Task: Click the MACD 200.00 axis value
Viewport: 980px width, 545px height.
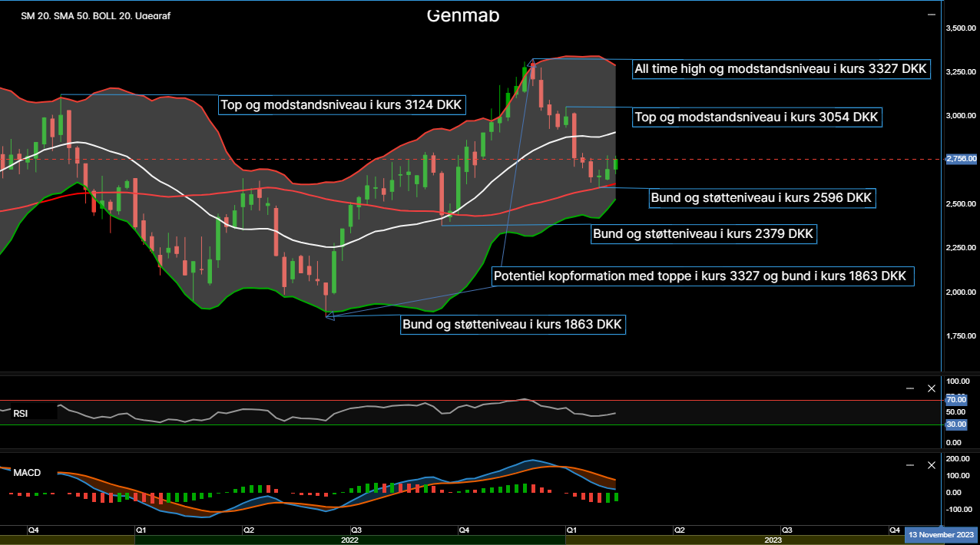Action: [x=957, y=459]
